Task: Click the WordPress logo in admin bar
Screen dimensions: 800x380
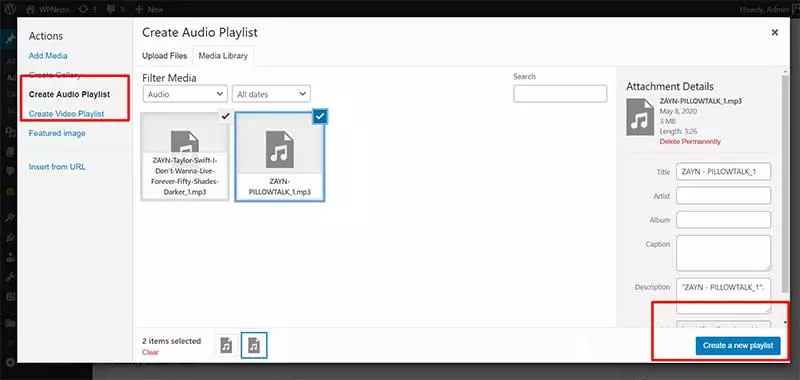Action: pyautogui.click(x=11, y=9)
